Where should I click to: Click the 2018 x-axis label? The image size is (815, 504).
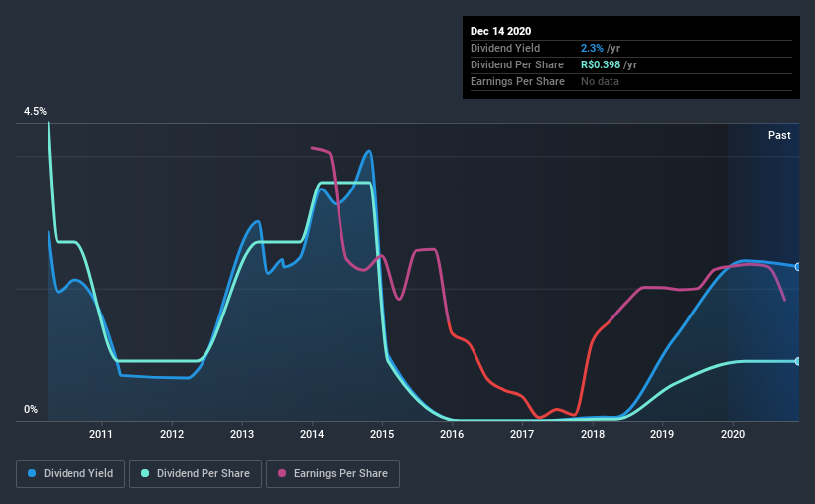click(593, 434)
